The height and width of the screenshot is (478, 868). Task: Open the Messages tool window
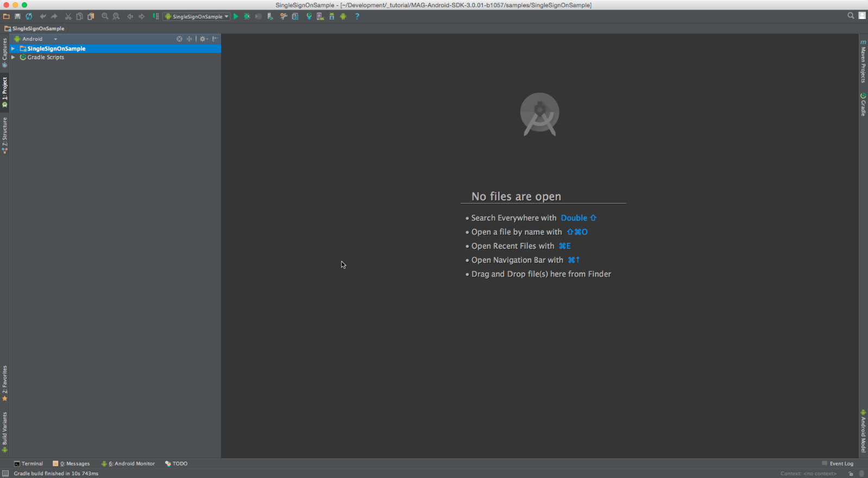[x=71, y=464]
